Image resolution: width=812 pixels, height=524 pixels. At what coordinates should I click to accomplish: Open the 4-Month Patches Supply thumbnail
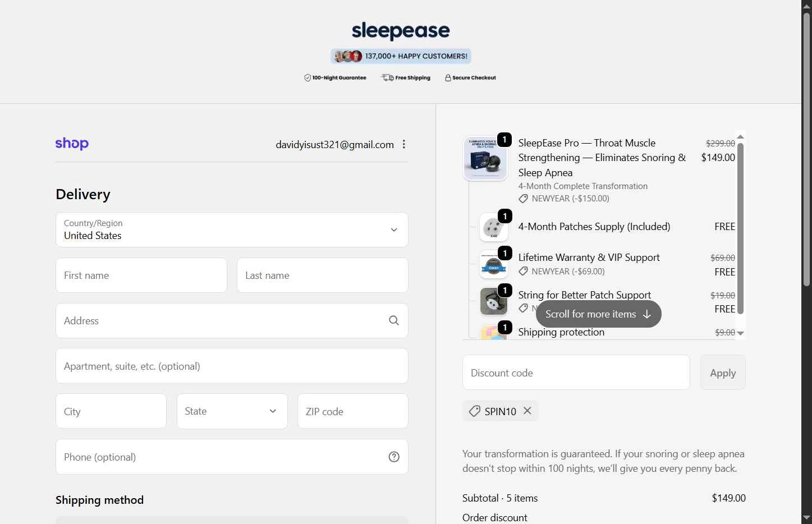click(494, 227)
